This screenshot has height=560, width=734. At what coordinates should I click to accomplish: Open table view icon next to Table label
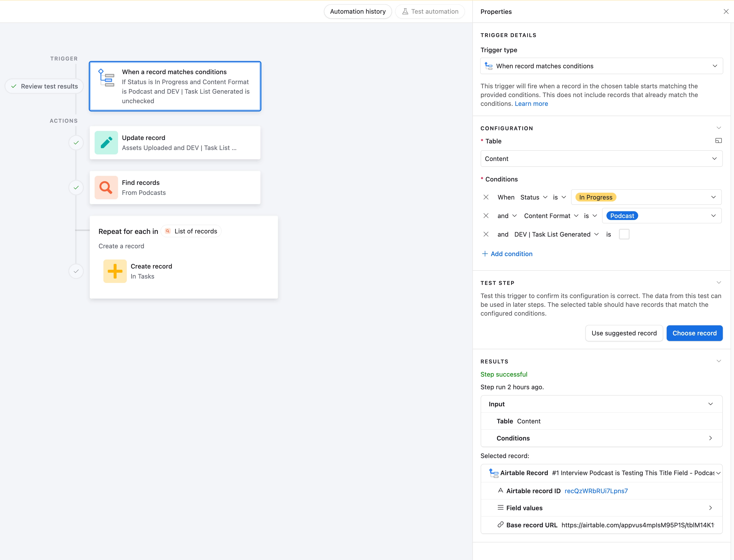718,141
